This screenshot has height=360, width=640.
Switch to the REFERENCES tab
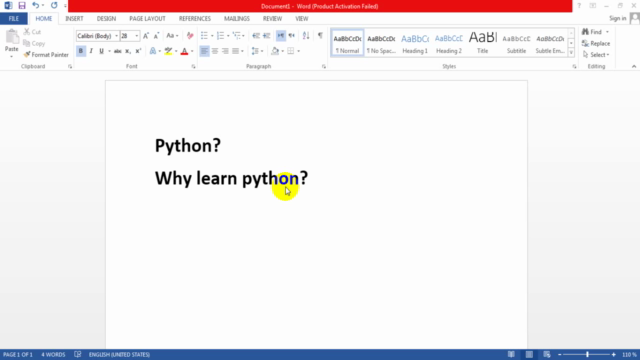(x=195, y=19)
